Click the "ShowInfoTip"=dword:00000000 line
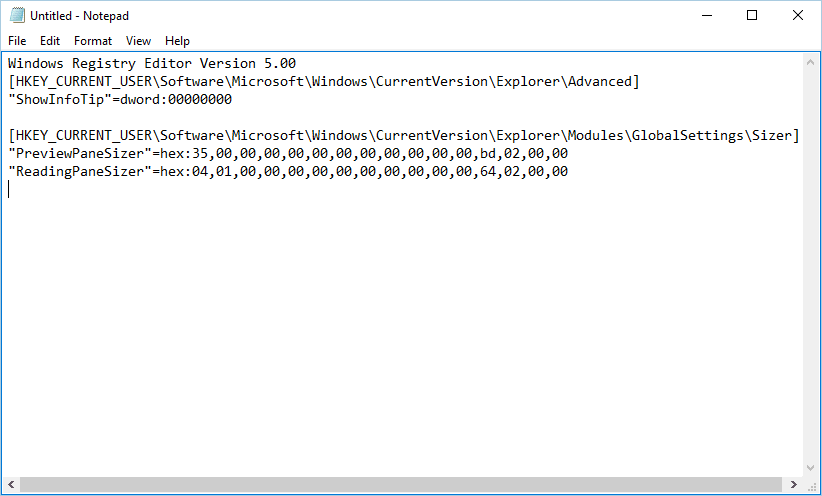The height and width of the screenshot is (496, 822). (x=120, y=100)
